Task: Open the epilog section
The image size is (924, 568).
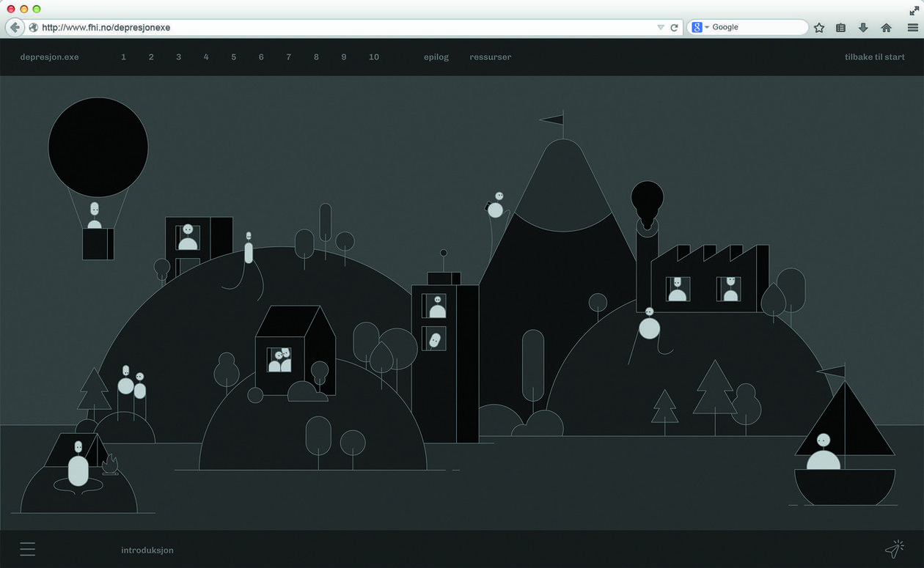Action: [x=436, y=57]
